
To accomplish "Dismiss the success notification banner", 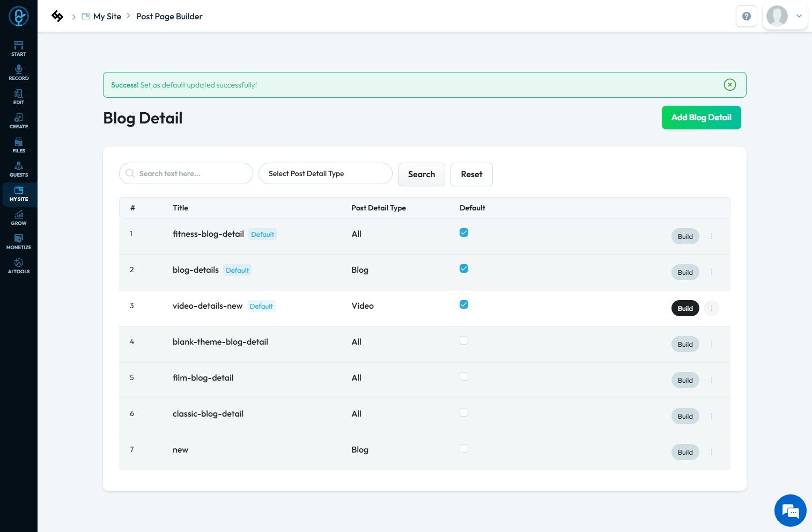I will tap(729, 85).
